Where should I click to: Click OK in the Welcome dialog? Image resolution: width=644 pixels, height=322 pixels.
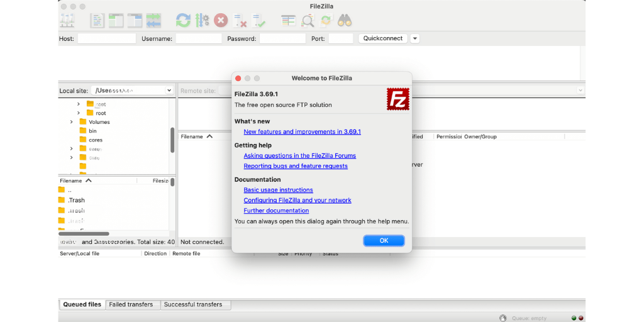point(384,241)
